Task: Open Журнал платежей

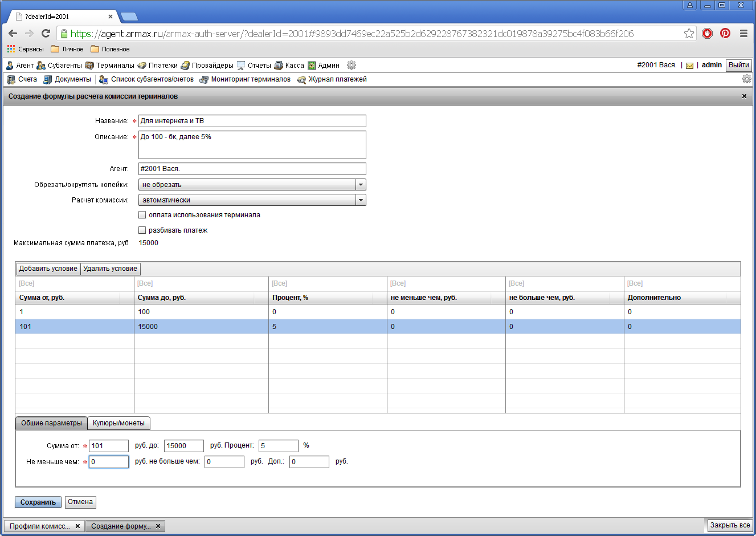Action: [332, 79]
